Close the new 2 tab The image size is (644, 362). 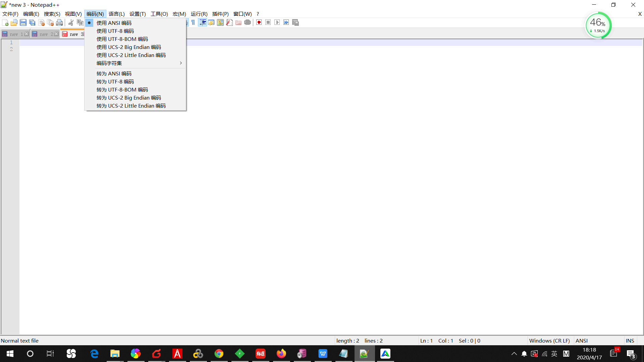pos(56,34)
